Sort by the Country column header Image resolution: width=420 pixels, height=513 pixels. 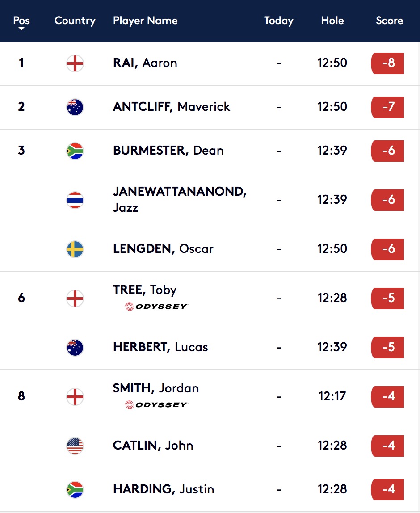75,21
